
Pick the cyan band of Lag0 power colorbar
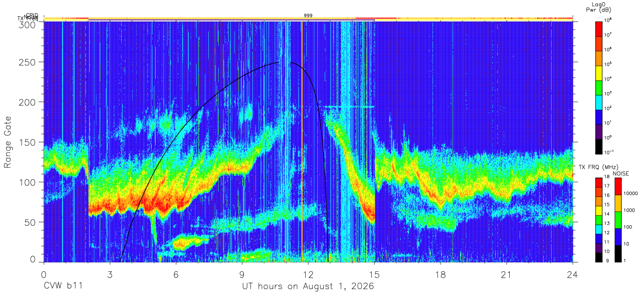point(599,102)
